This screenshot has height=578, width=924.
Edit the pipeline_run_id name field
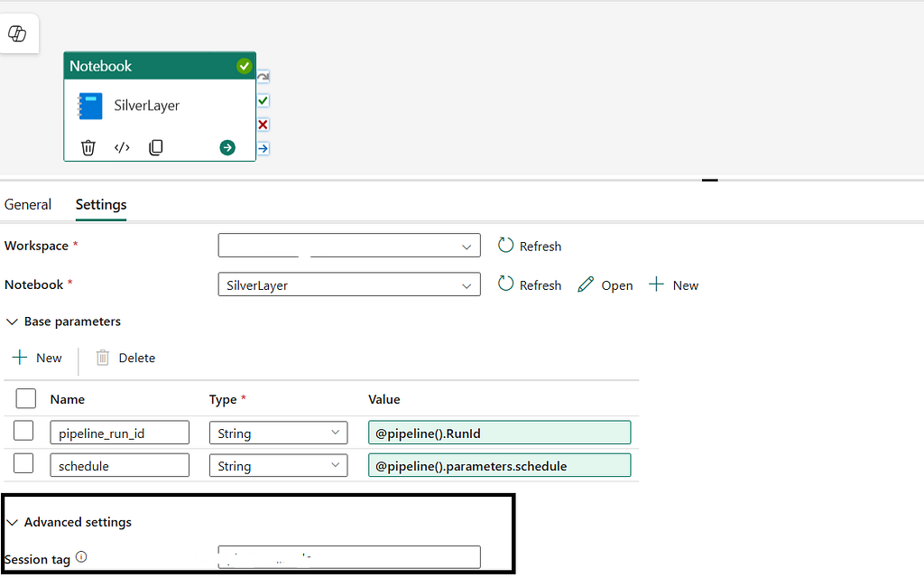pos(120,433)
